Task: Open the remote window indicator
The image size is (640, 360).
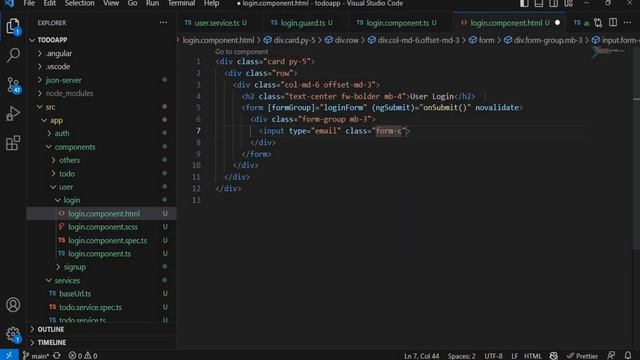Action: coord(9,355)
